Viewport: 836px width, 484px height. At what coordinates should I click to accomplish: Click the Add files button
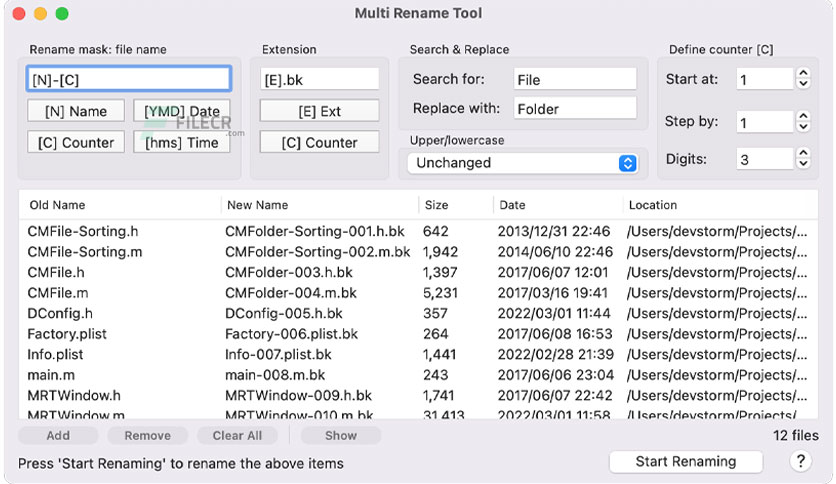[58, 435]
